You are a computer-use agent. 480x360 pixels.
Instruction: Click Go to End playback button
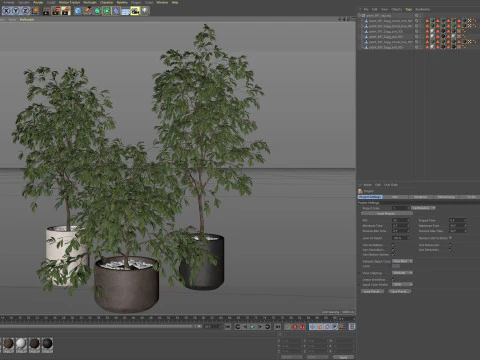(x=277, y=327)
